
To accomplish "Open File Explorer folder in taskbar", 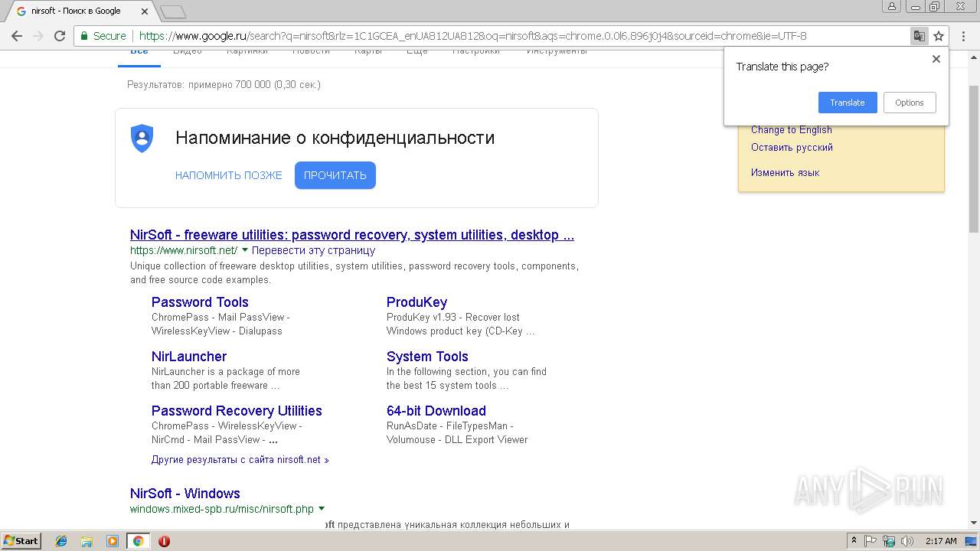I will tap(87, 541).
